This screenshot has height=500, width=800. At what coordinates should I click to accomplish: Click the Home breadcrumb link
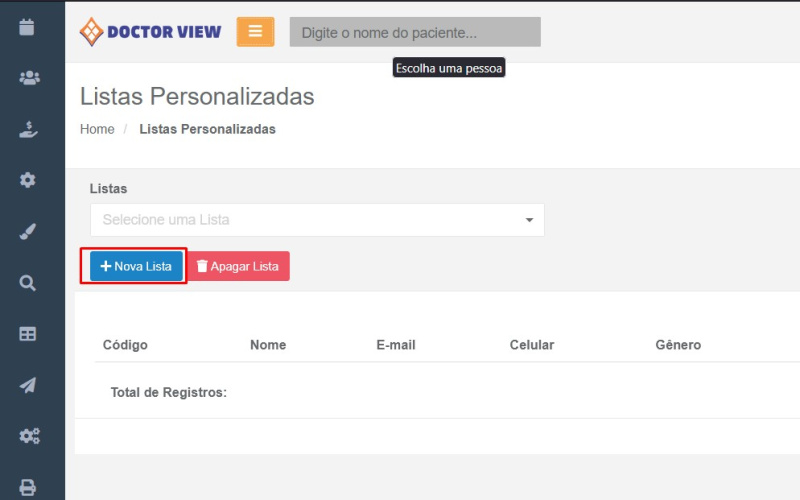coord(97,129)
